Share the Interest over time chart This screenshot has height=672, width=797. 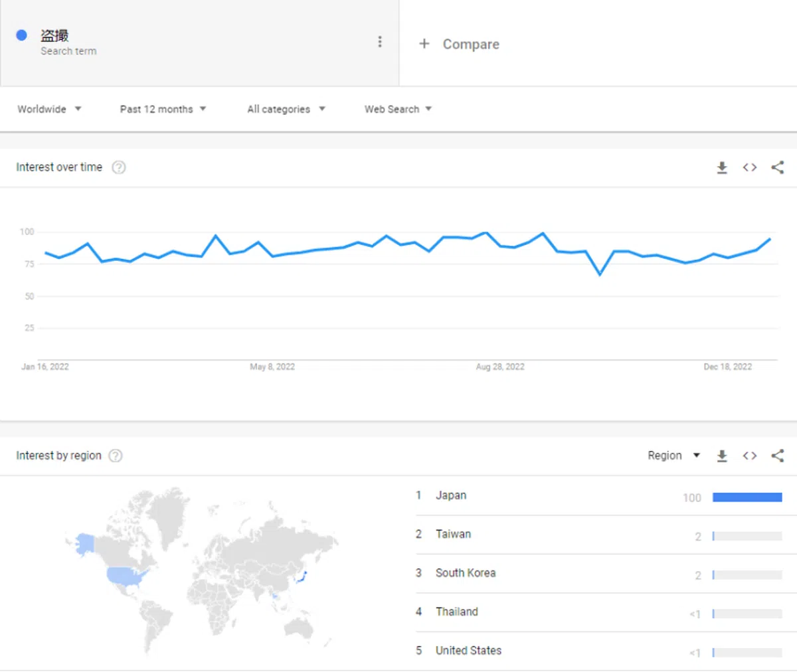778,167
